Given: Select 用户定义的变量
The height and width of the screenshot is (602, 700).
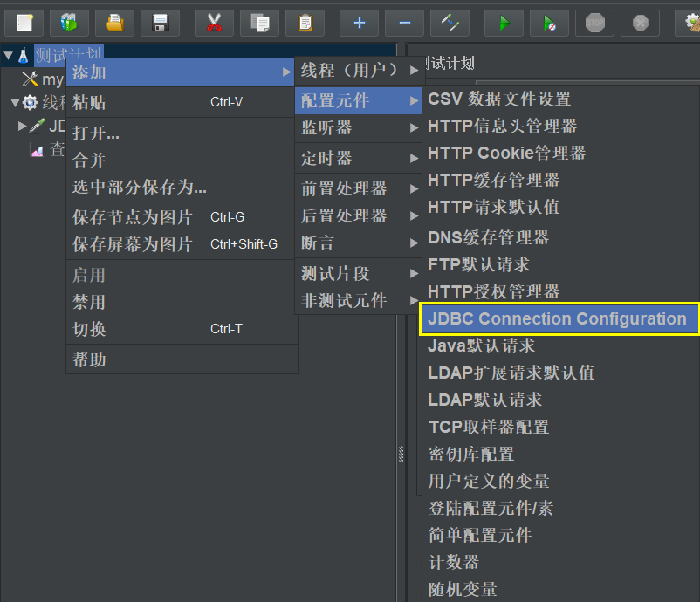Looking at the screenshot, I should 560,481.
